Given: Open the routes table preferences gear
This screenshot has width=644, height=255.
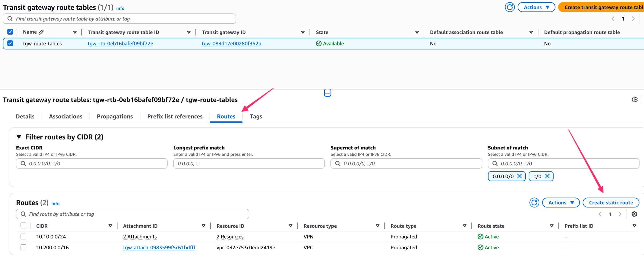Looking at the screenshot, I should 634,214.
